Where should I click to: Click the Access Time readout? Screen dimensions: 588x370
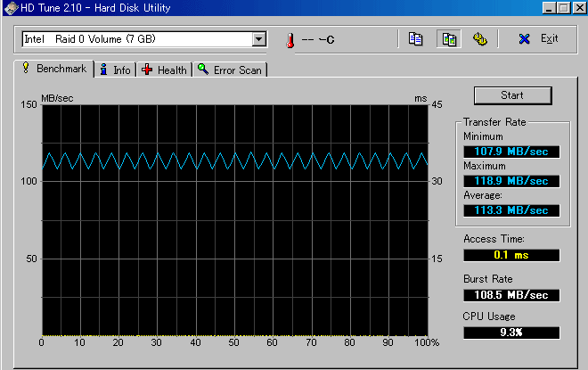tap(511, 255)
